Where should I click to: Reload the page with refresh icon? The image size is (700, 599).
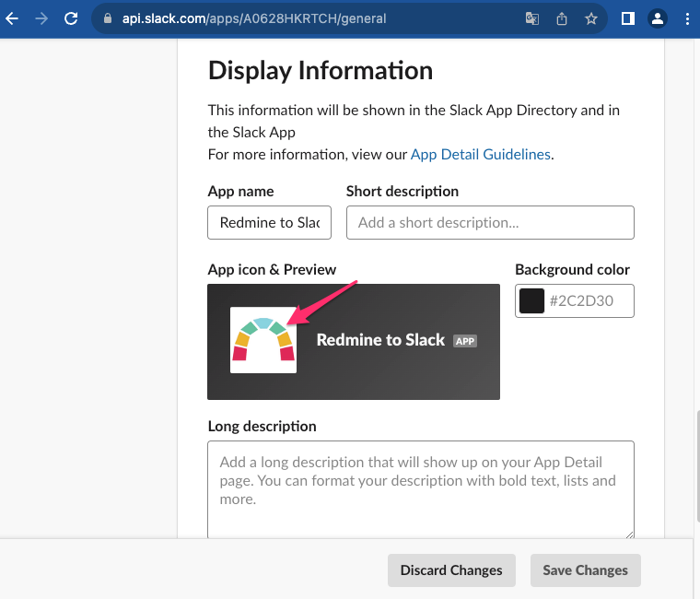click(71, 18)
